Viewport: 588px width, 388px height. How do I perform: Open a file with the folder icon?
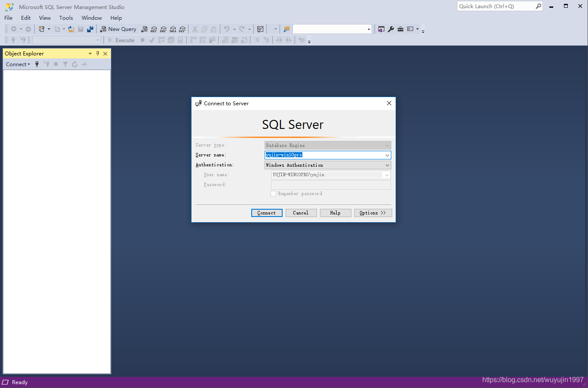coord(71,29)
